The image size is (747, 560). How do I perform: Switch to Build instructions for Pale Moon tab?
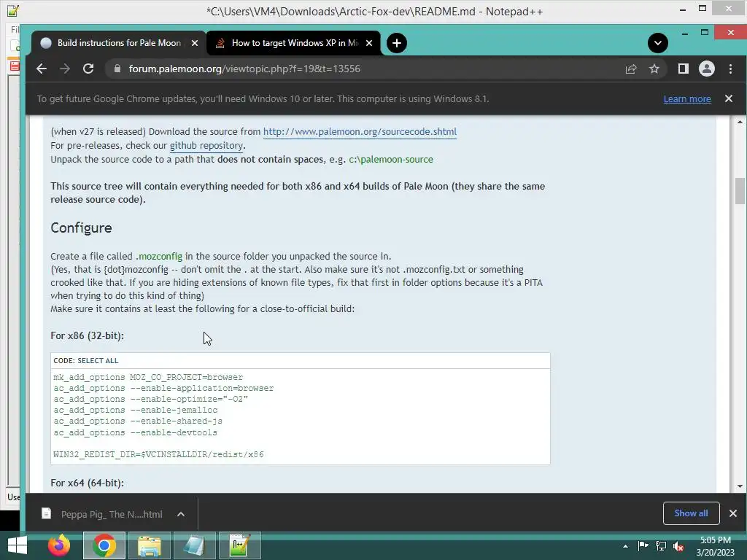(119, 43)
